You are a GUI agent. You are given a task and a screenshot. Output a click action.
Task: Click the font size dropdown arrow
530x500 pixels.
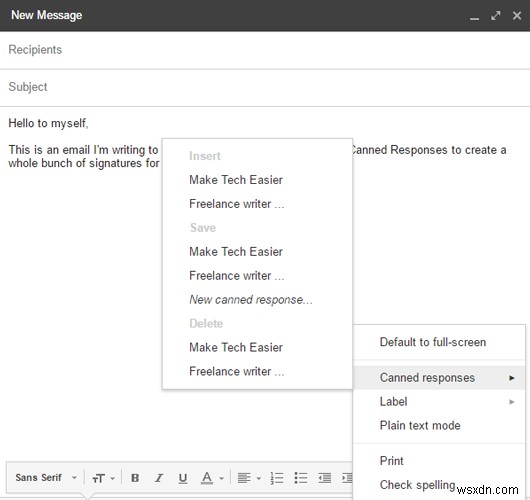click(x=113, y=478)
